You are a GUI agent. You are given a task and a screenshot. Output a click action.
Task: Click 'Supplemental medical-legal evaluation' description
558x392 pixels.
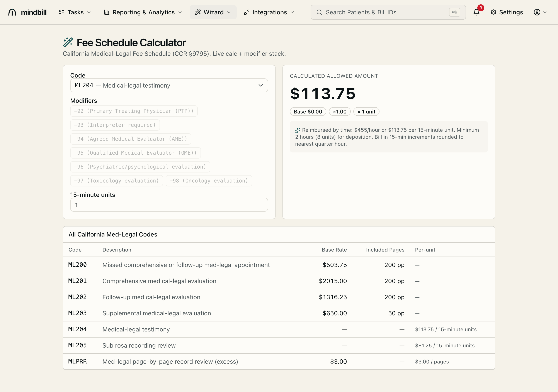coord(157,313)
